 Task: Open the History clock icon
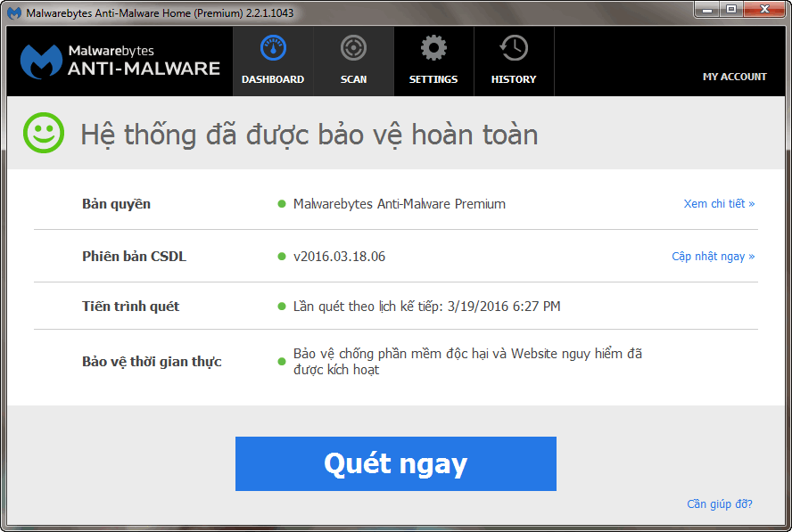[514, 48]
